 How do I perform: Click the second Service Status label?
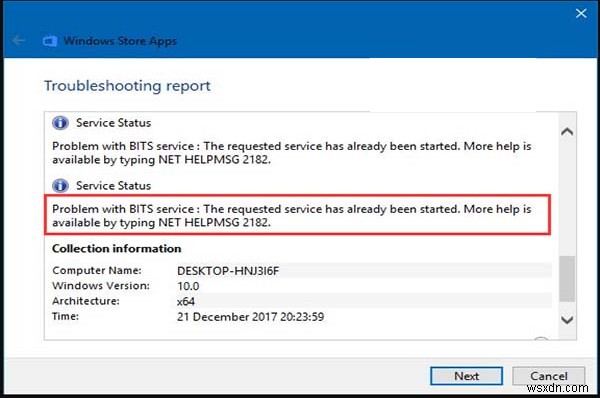[x=113, y=186]
